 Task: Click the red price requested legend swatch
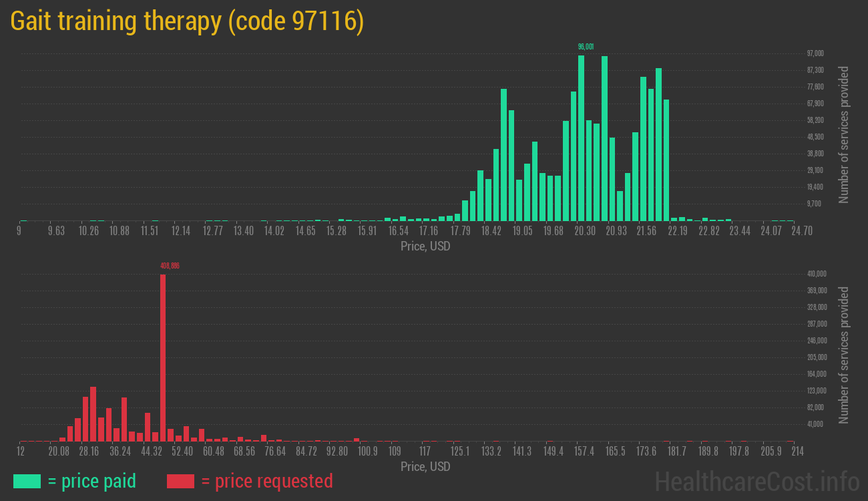click(x=180, y=481)
